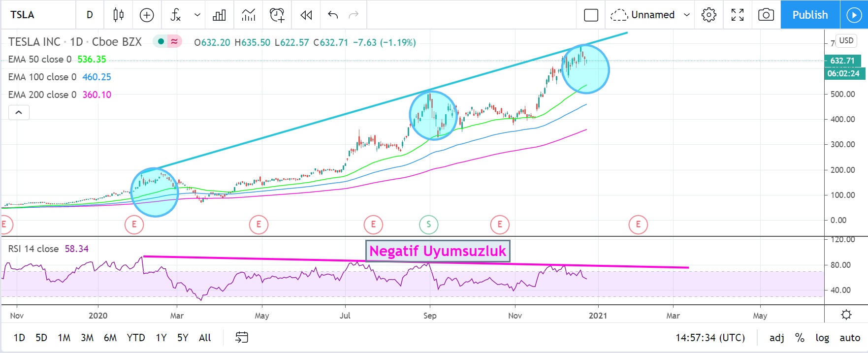Image resolution: width=868 pixels, height=353 pixels.
Task: Open the strategy tester chart icon
Action: point(249,15)
